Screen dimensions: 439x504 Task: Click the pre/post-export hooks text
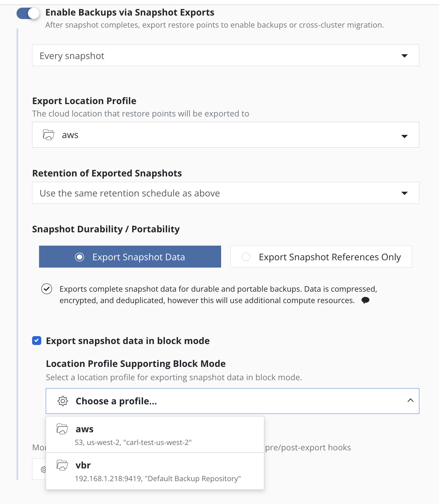click(x=308, y=448)
